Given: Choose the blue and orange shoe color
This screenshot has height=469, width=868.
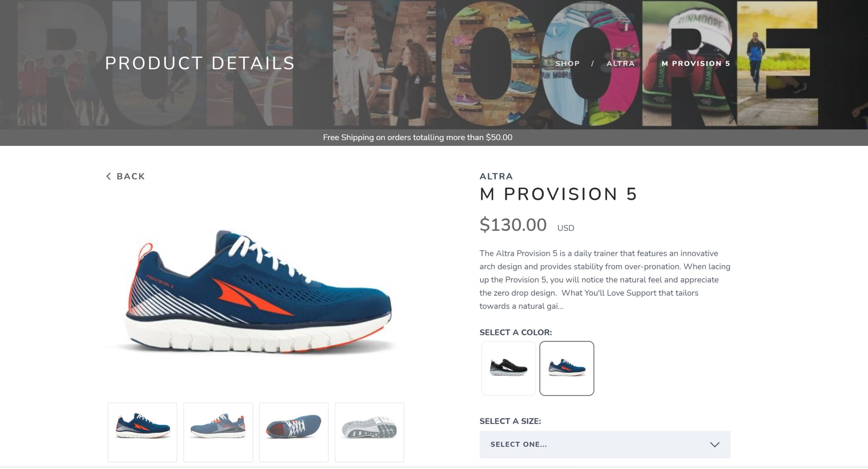Looking at the screenshot, I should tap(567, 368).
